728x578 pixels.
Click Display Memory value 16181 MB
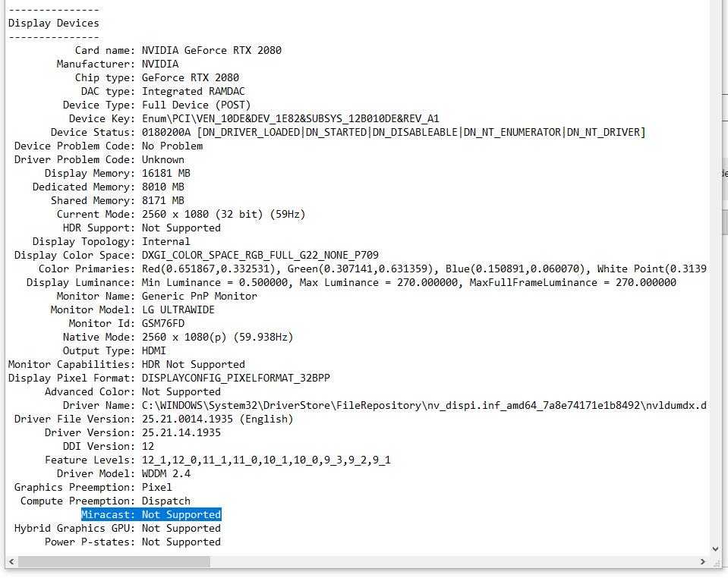(x=166, y=173)
